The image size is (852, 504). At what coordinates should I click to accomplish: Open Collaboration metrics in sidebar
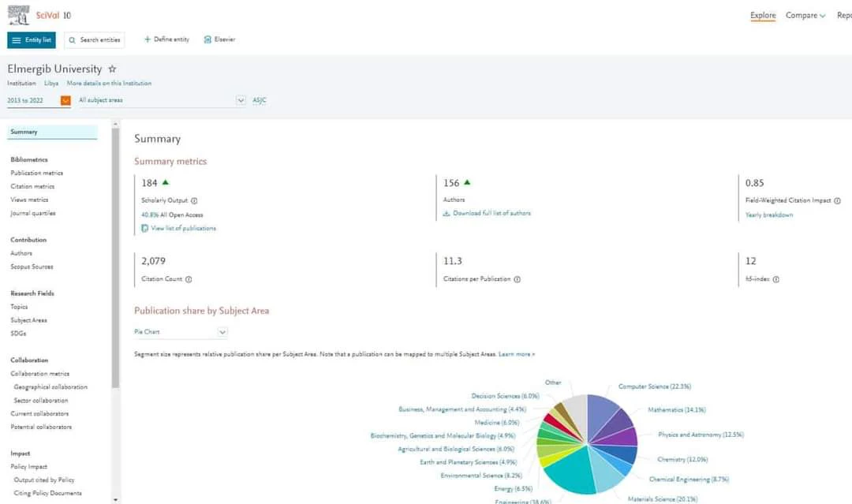[x=40, y=374]
